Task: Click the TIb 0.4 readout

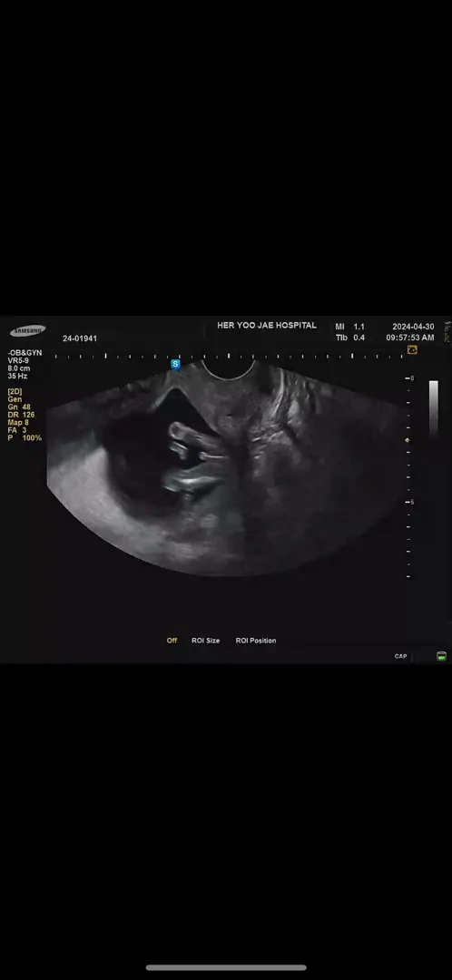Action: pos(350,338)
